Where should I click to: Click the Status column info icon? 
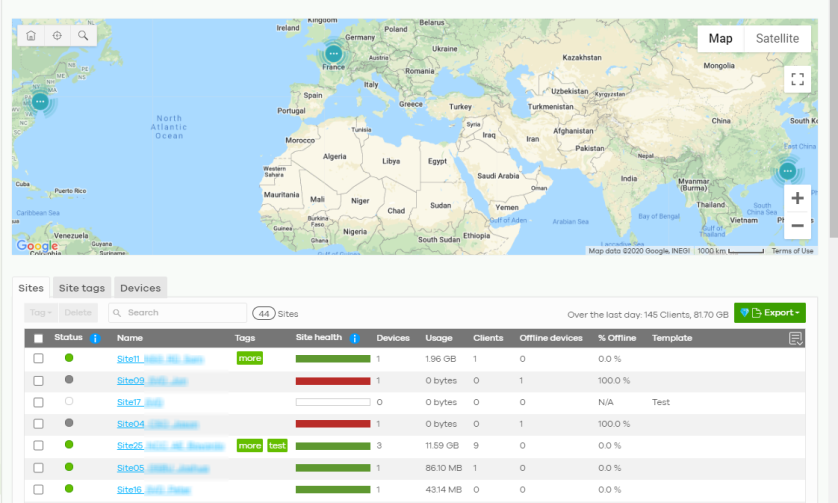(95, 338)
